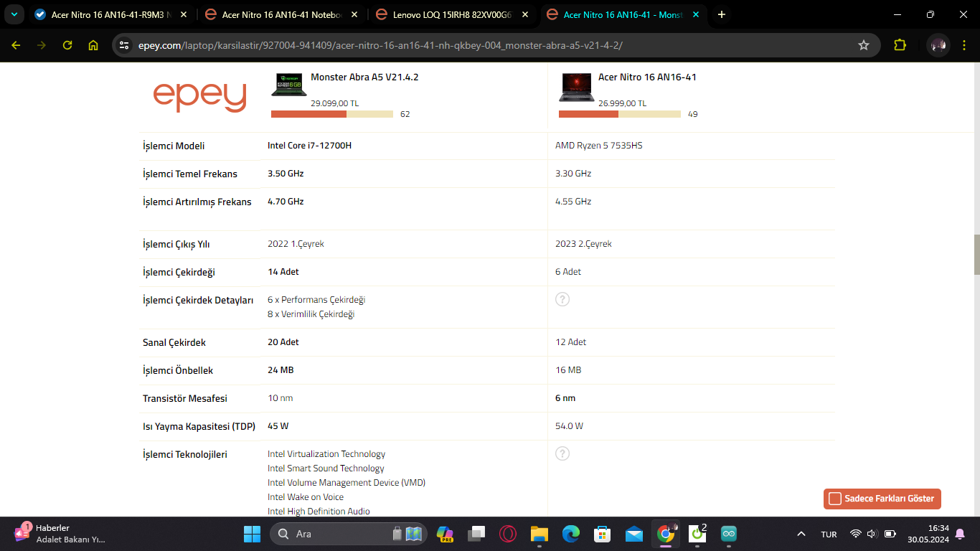Launch Opera browser from the taskbar
Image resolution: width=980 pixels, height=551 pixels.
click(x=508, y=534)
